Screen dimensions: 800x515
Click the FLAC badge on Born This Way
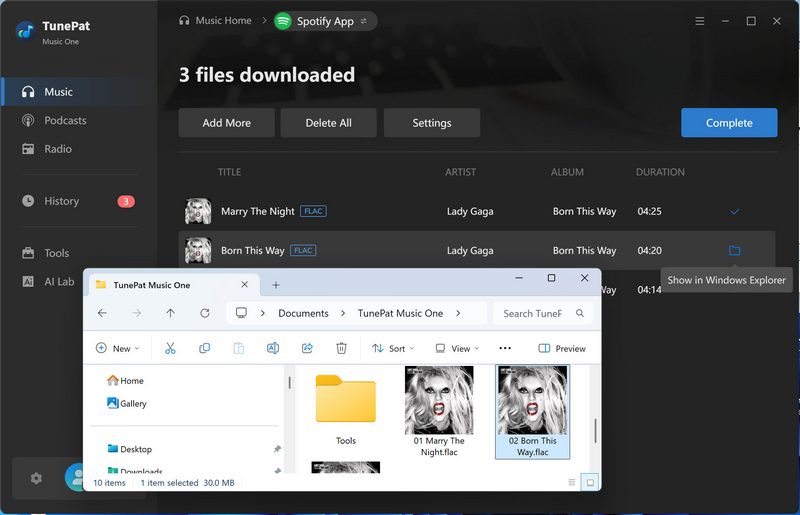303,251
